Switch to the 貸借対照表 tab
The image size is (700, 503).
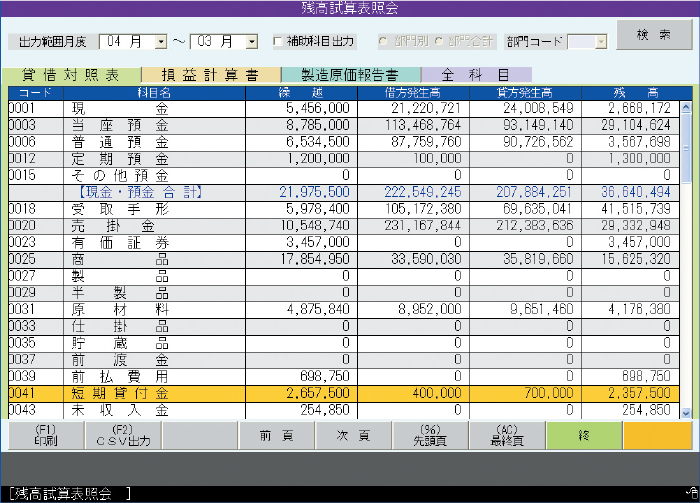pos(71,75)
